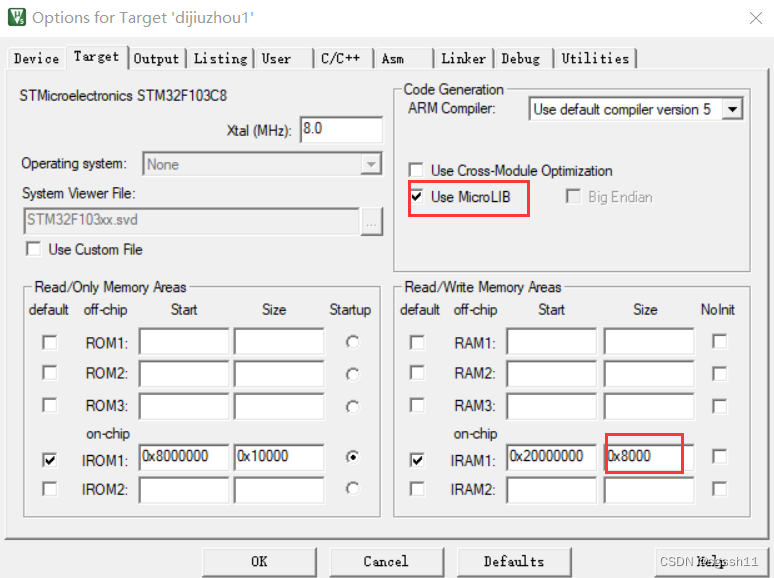Click the ROM1 Size field

point(279,341)
